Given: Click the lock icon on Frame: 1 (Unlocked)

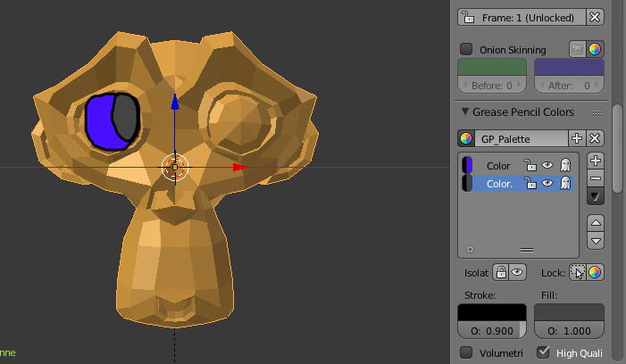Looking at the screenshot, I should coord(468,18).
